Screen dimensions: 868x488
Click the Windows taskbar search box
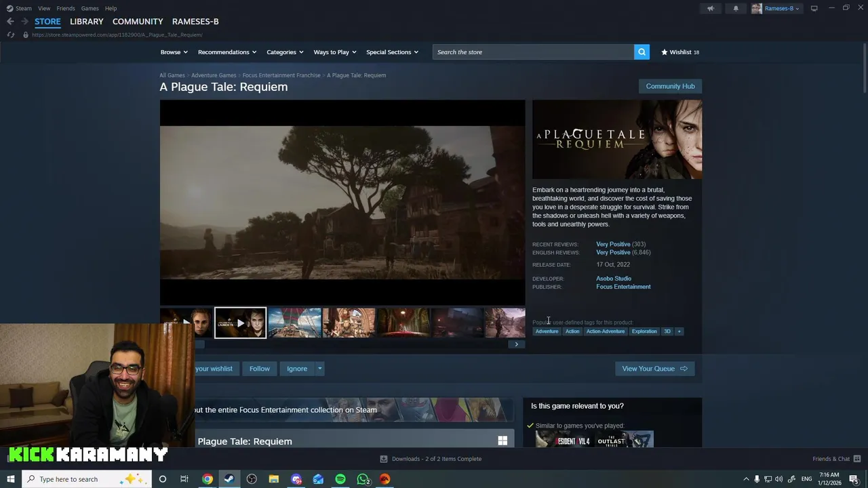(87, 479)
